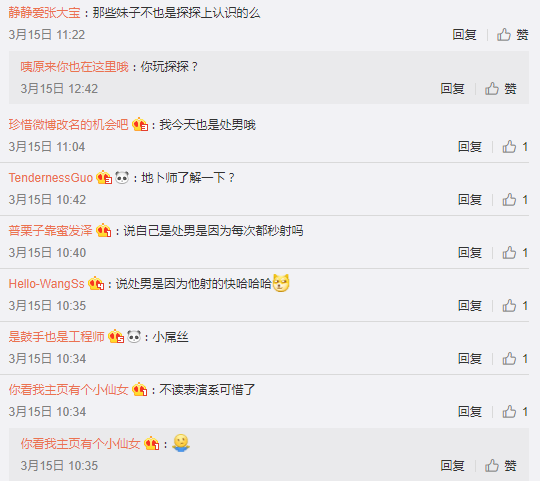Open TendernessGuo's profile

point(51,178)
